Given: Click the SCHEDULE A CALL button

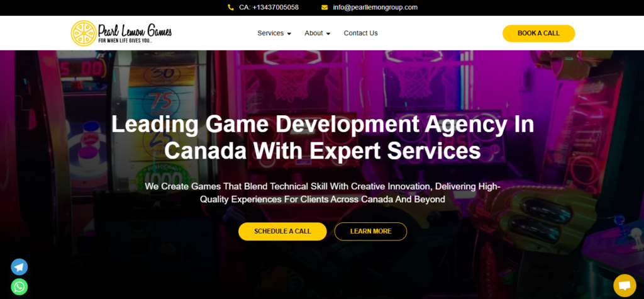Looking at the screenshot, I should click(282, 231).
